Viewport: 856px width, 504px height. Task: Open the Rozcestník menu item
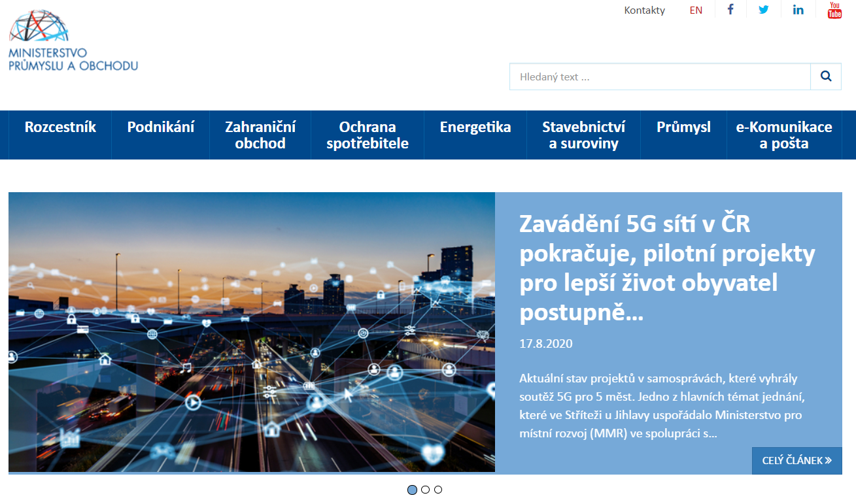[60, 135]
